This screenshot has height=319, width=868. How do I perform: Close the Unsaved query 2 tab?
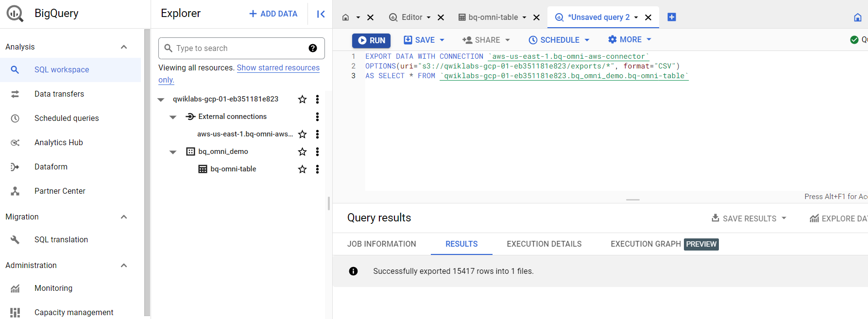tap(648, 17)
